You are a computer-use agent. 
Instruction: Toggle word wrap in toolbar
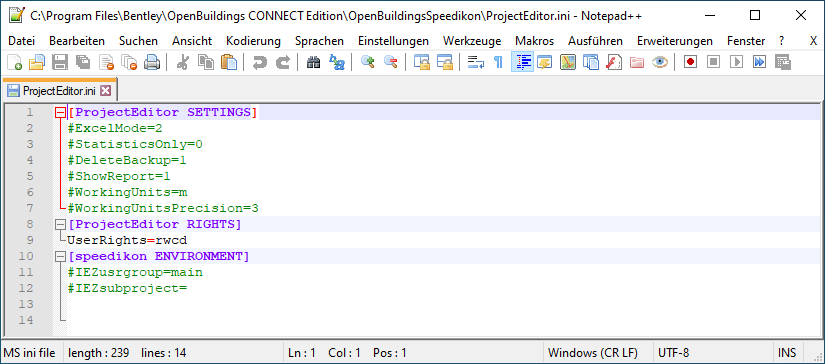(x=475, y=63)
